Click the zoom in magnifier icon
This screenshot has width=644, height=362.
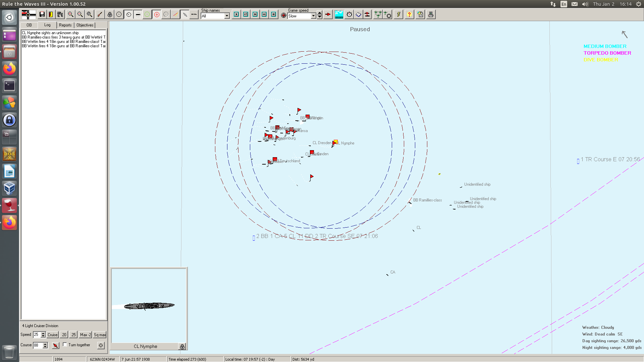(x=70, y=14)
